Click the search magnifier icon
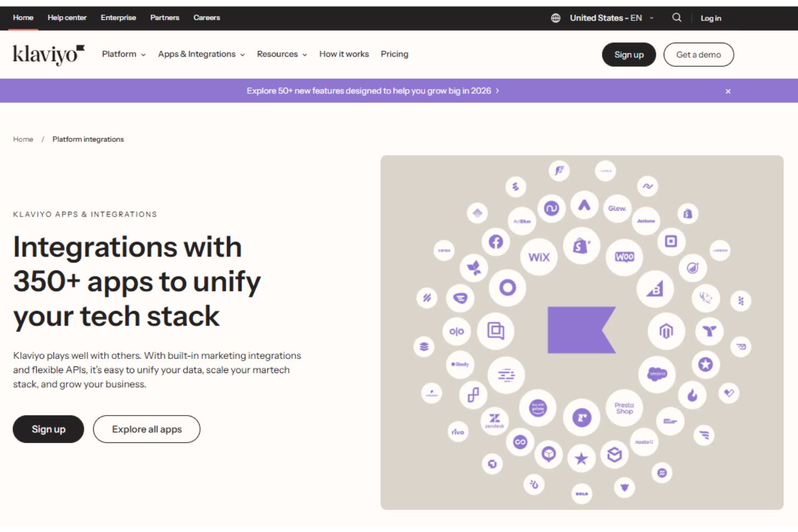 (x=677, y=18)
